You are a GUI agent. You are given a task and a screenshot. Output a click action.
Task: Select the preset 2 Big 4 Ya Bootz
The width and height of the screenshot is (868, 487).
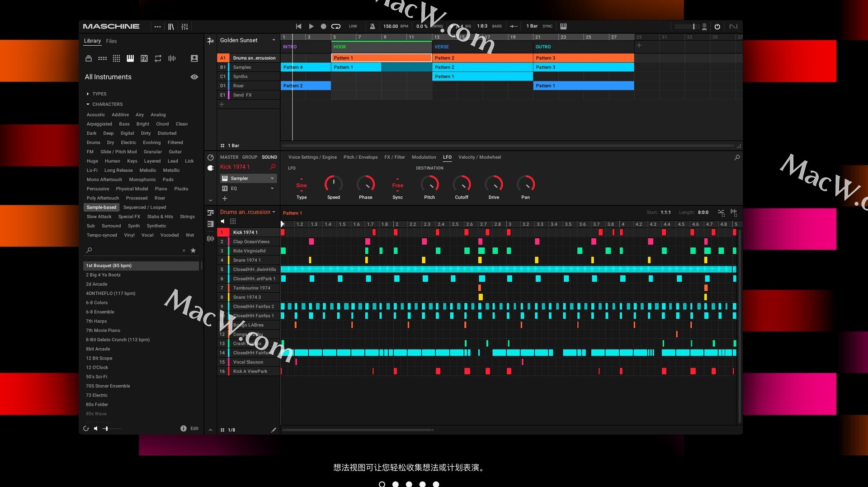[x=141, y=275]
